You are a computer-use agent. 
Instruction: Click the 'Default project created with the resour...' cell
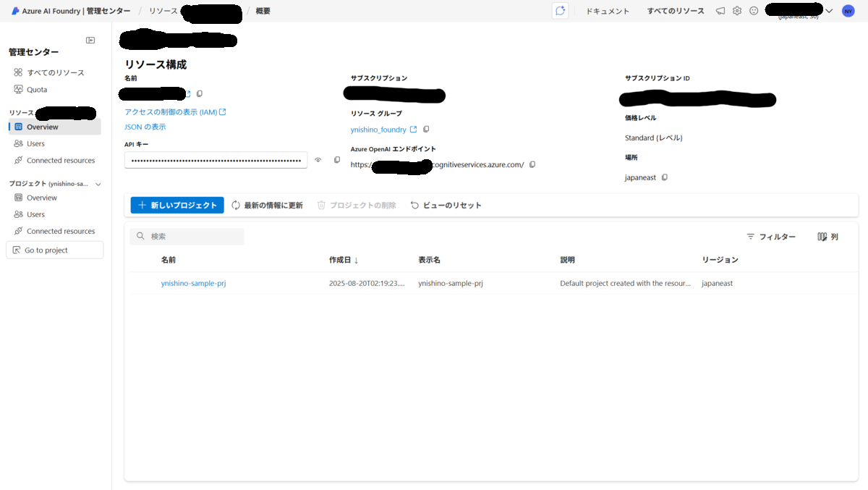click(x=625, y=283)
